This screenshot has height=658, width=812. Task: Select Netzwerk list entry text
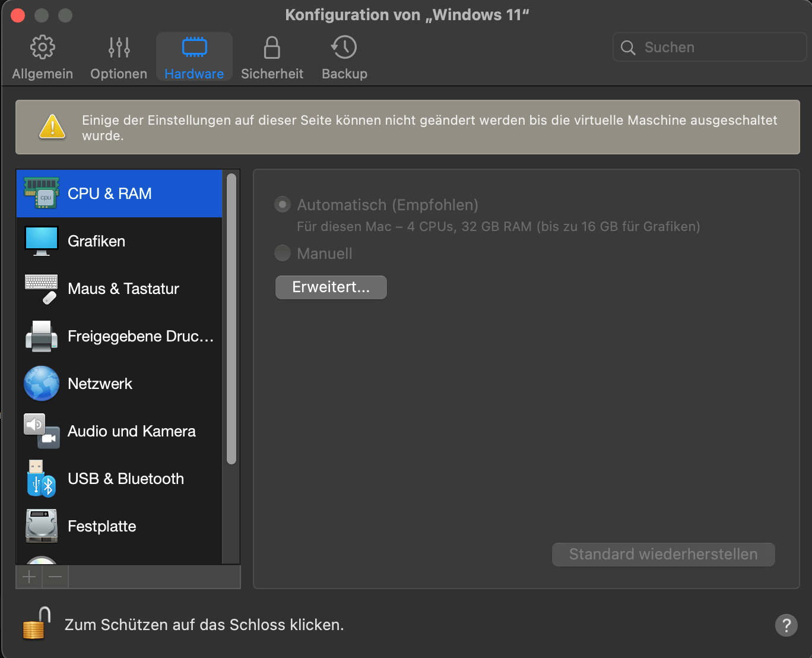tap(100, 384)
